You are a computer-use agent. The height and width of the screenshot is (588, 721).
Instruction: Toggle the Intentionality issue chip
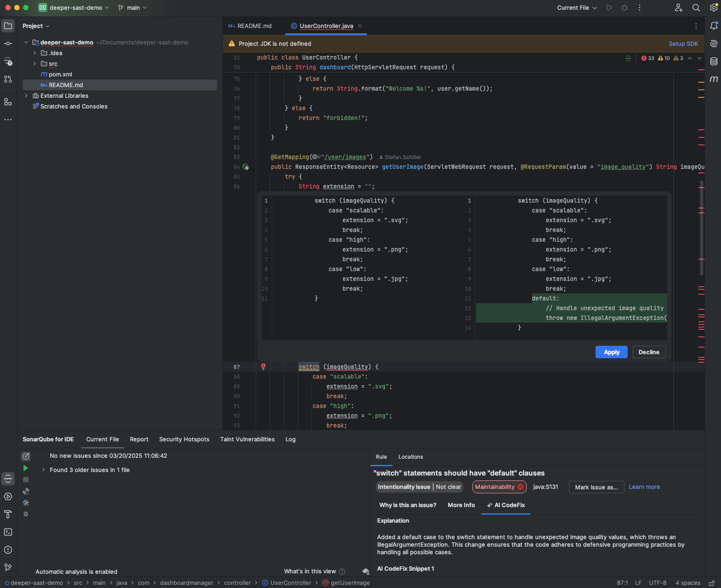[419, 487]
